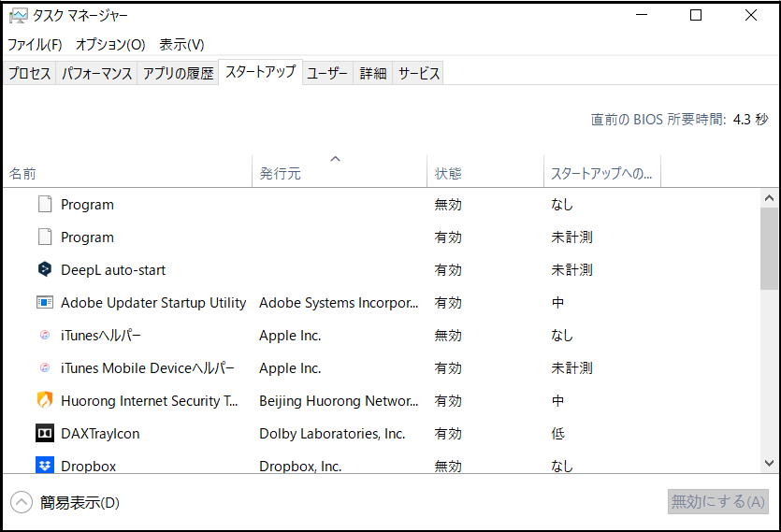Switch to the サービス tab
Screen dimensions: 781x532
coord(418,74)
